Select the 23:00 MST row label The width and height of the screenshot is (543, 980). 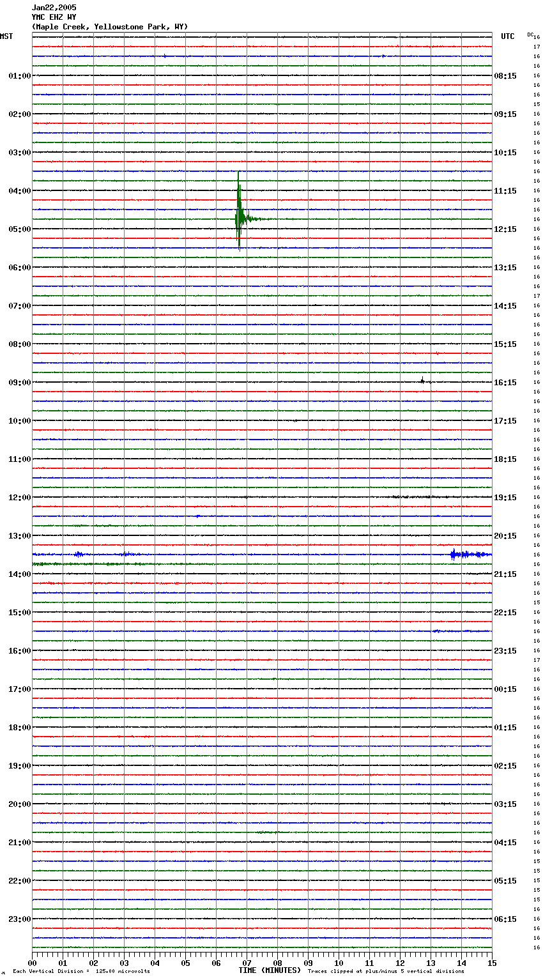(20, 919)
